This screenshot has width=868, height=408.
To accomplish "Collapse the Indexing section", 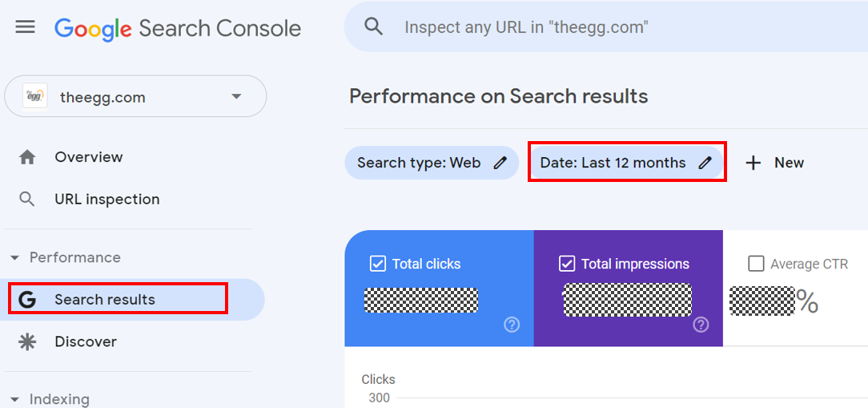I will tap(14, 399).
